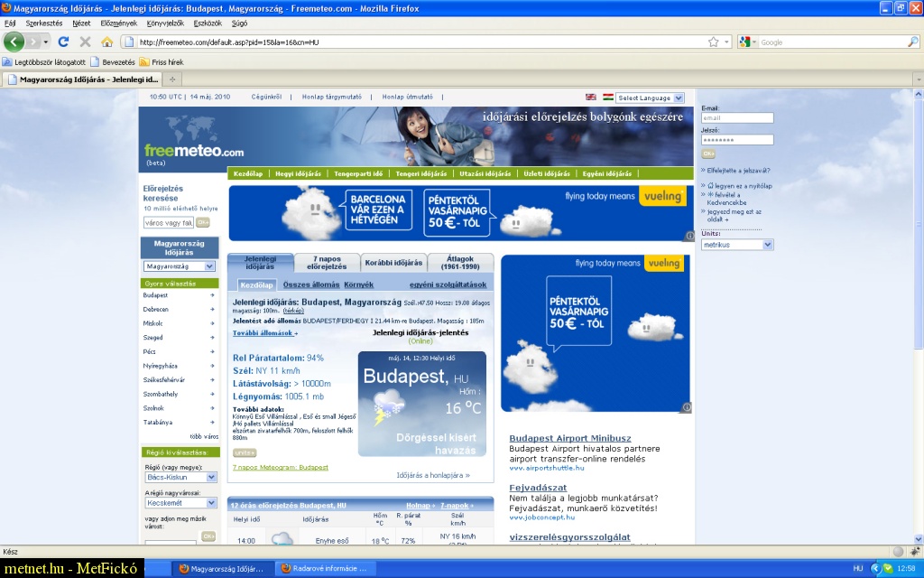
Task: Open the Select Language dropdown
Action: coord(650,98)
